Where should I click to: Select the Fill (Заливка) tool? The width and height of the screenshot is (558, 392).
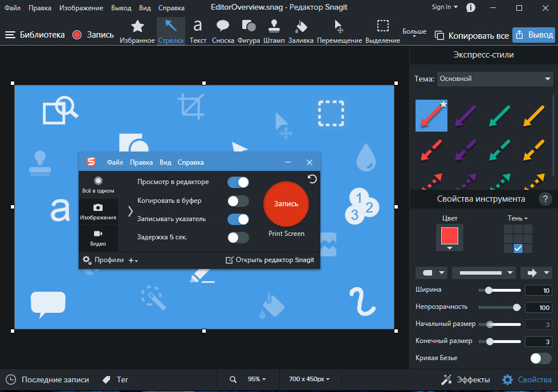tap(301, 31)
